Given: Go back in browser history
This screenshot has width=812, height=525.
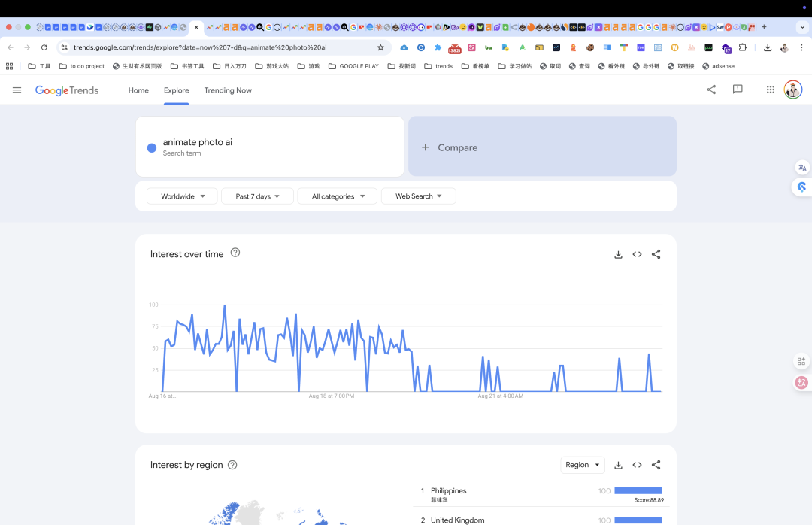Looking at the screenshot, I should [x=11, y=47].
